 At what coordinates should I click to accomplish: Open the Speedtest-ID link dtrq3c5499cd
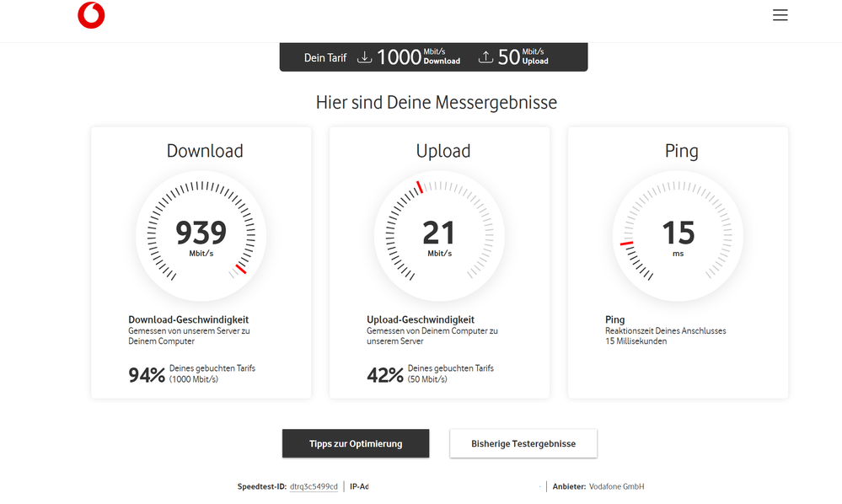tap(314, 486)
